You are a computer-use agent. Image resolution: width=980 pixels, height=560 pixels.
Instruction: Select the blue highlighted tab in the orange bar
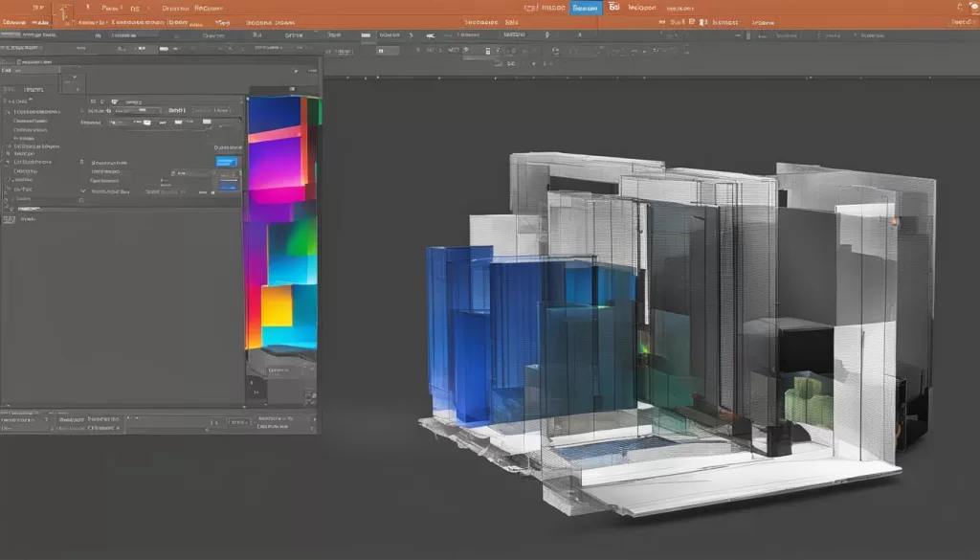pyautogui.click(x=585, y=8)
